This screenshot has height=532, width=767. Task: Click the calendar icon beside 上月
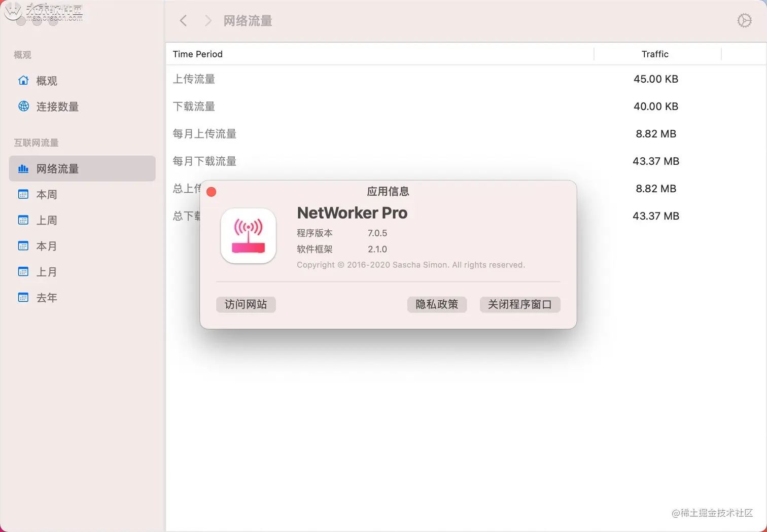pos(23,272)
